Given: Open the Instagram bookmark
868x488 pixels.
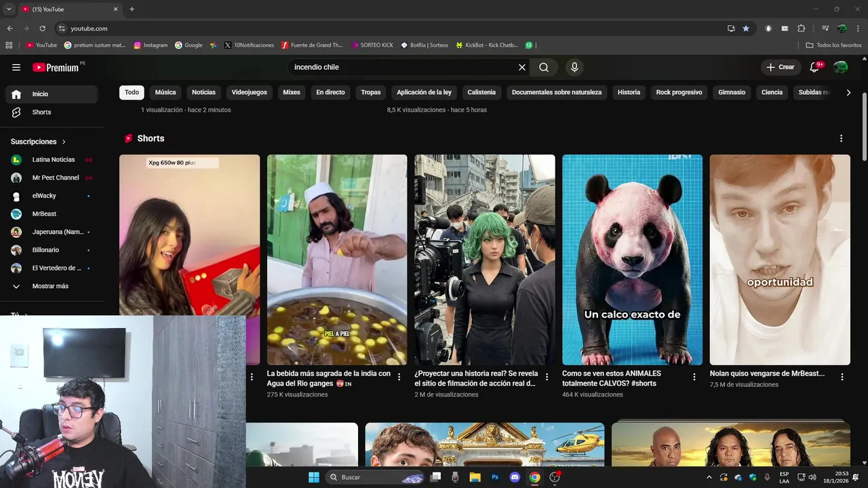Looking at the screenshot, I should click(151, 45).
